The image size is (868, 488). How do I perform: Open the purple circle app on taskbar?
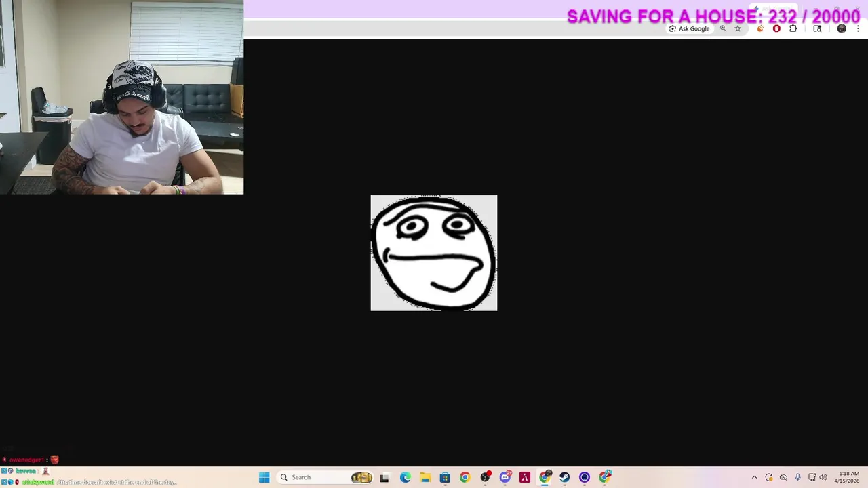coord(585,477)
